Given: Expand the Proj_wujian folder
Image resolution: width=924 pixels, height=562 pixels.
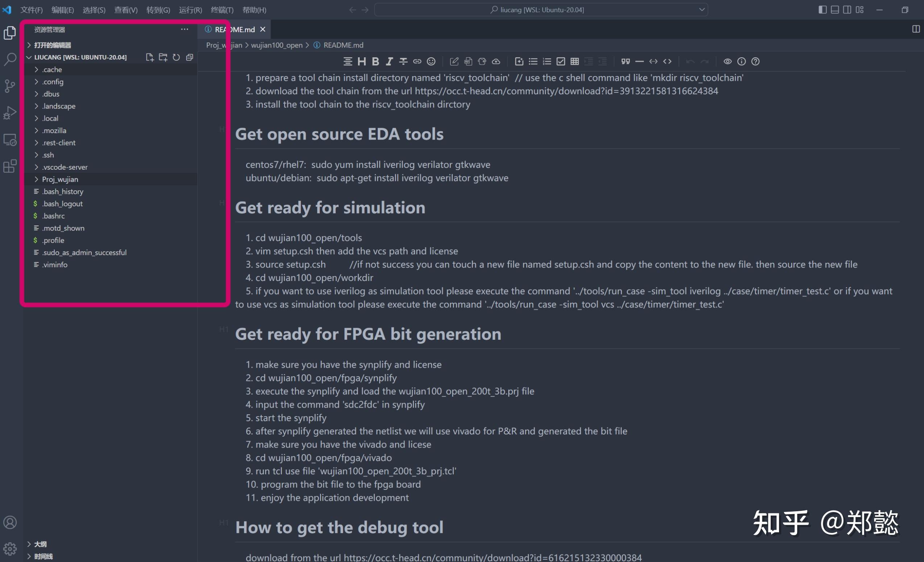Looking at the screenshot, I should coord(60,179).
